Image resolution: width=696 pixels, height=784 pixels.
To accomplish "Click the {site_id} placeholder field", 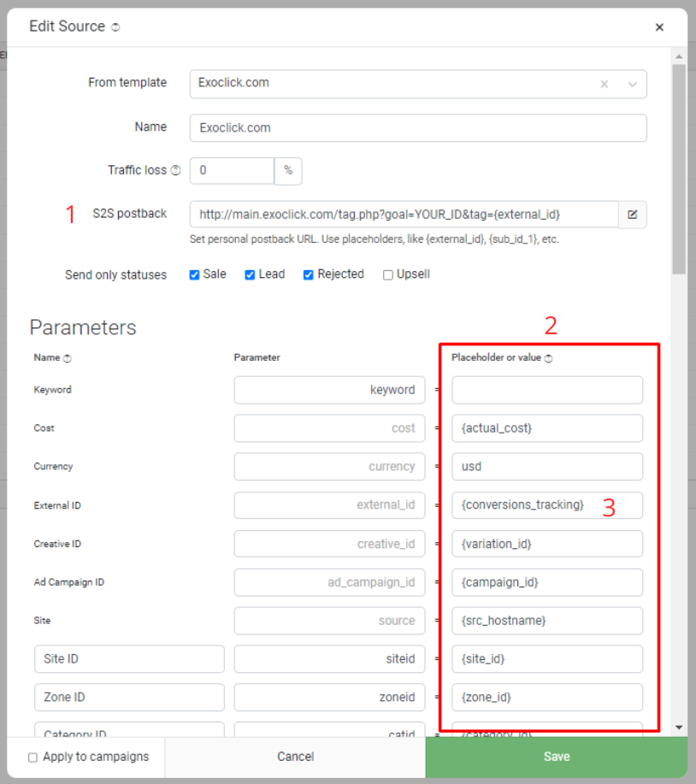I will pyautogui.click(x=547, y=659).
